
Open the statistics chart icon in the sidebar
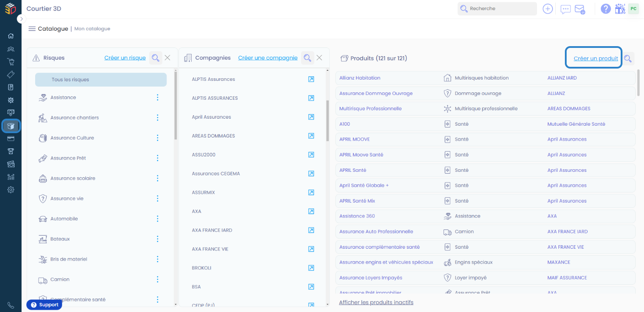point(11,177)
